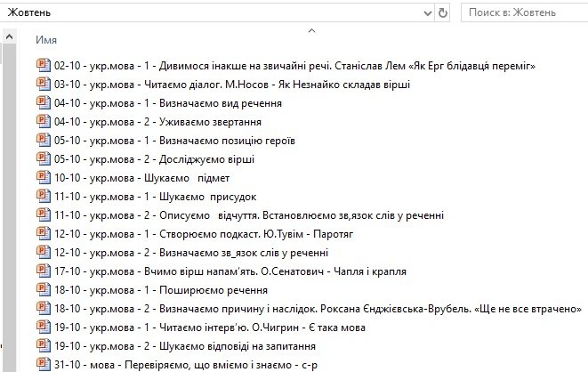Click the search box Поиск в: Жовтень
Screen dimensions: 588x372
(x=520, y=12)
